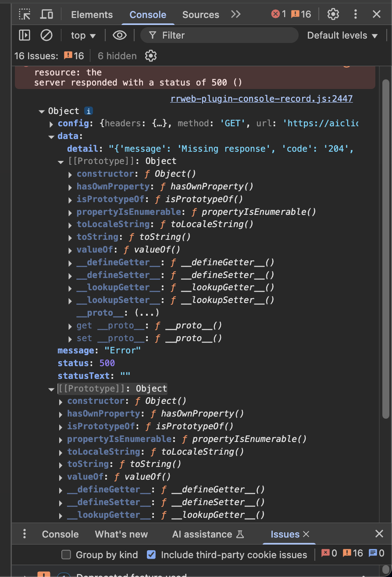Click the statusText: "" row
This screenshot has height=577, width=392.
coord(94,376)
